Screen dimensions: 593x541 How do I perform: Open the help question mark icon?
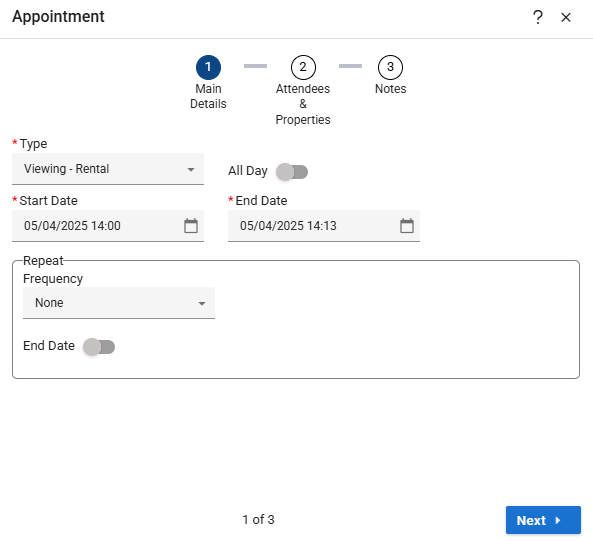[x=537, y=17]
